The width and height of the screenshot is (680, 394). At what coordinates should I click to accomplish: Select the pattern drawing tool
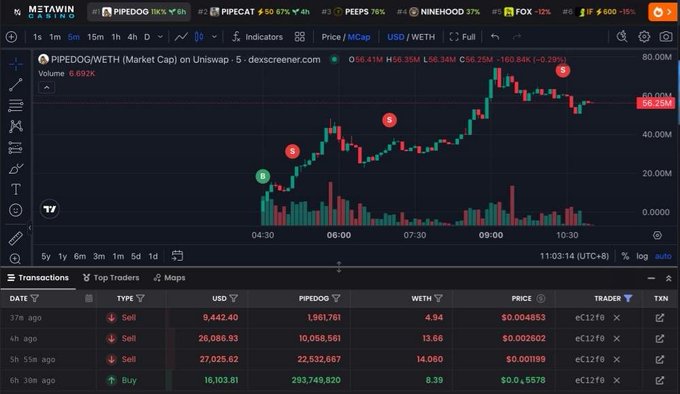pos(16,126)
